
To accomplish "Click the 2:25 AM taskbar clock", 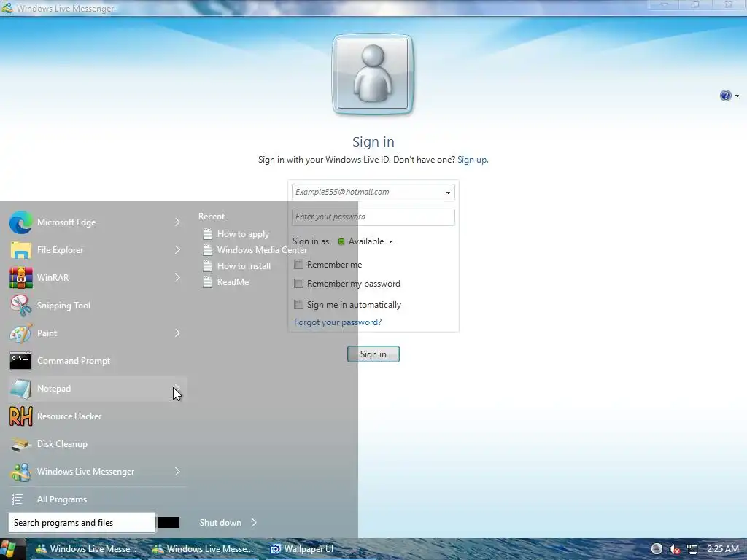I will pos(723,548).
